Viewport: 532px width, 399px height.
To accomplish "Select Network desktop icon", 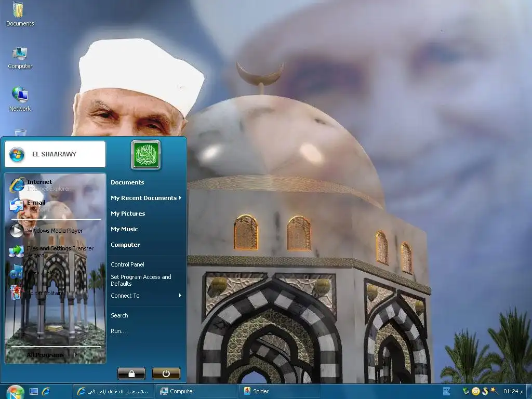I will 20,99.
